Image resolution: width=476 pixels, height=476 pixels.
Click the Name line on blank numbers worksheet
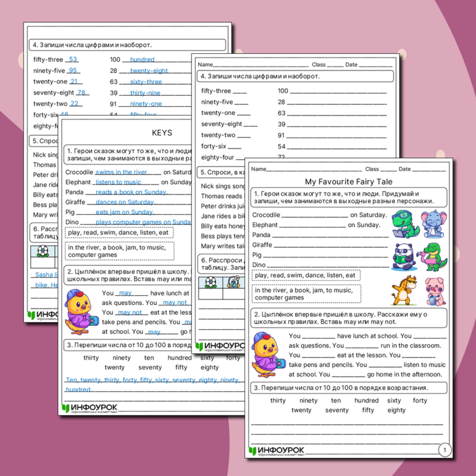point(261,66)
